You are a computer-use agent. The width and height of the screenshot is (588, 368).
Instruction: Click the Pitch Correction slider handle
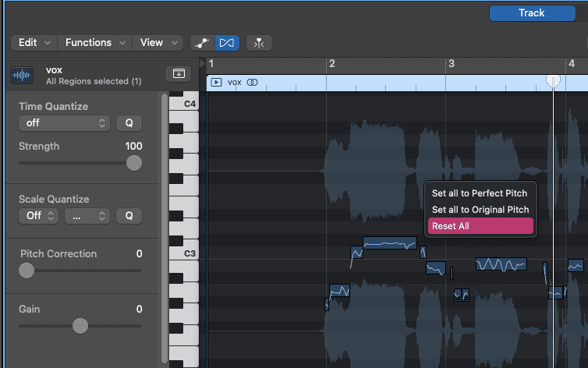[27, 271]
